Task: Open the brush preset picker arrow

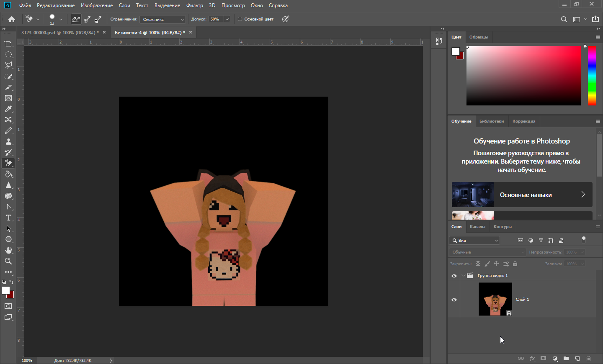Action: [61, 19]
